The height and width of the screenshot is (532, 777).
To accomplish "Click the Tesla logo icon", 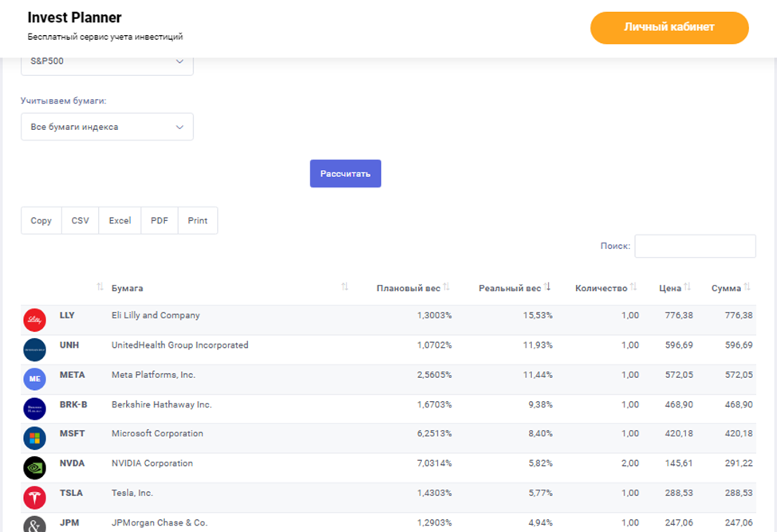I will (x=34, y=498).
